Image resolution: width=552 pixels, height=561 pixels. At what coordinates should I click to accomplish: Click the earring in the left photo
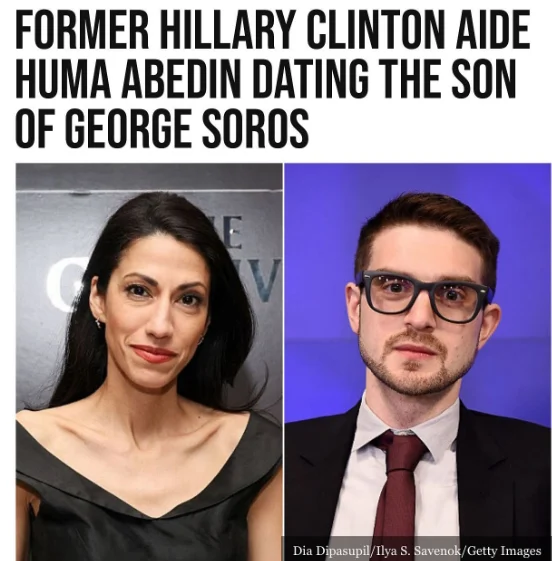coord(99,323)
